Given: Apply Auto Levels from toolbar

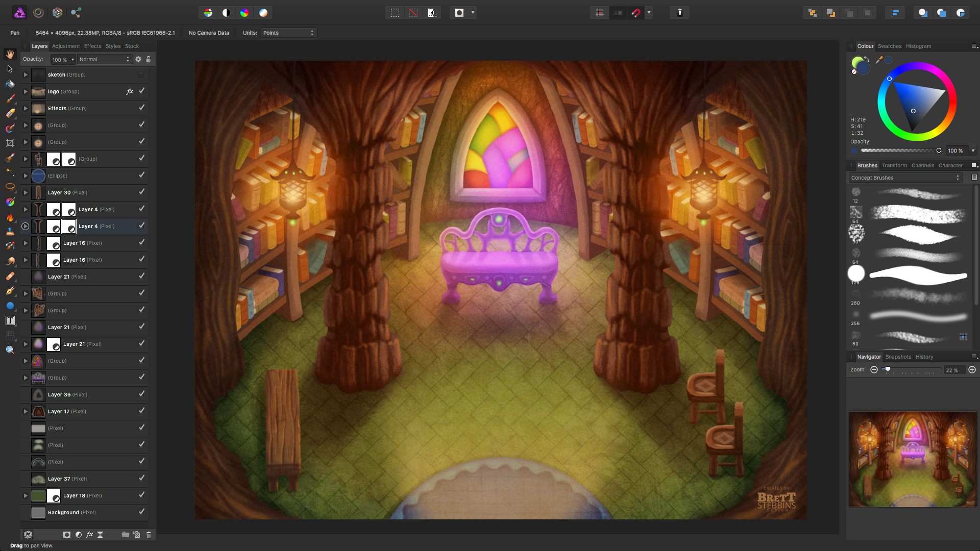Looking at the screenshot, I should click(x=208, y=13).
